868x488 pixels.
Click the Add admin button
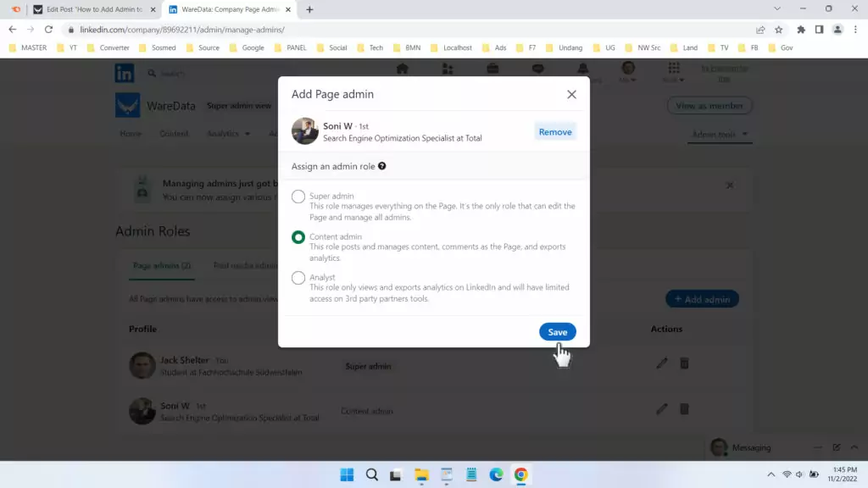point(702,299)
